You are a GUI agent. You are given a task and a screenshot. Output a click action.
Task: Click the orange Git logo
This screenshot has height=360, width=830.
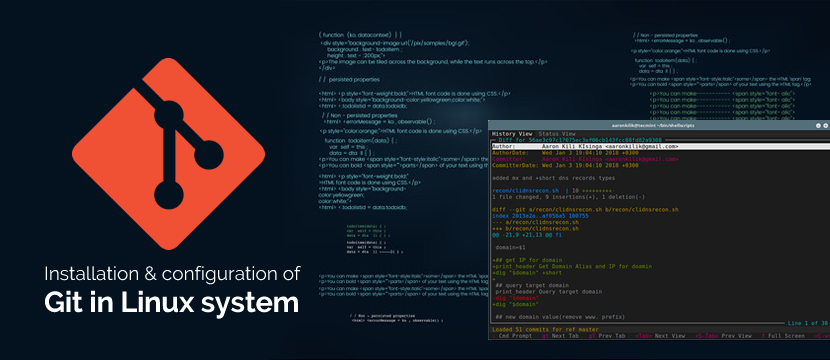168,154
